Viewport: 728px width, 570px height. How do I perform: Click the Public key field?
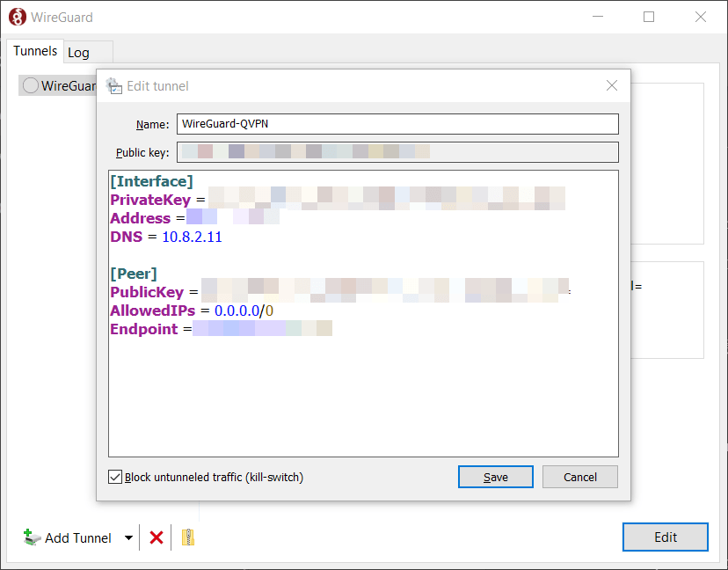(396, 151)
